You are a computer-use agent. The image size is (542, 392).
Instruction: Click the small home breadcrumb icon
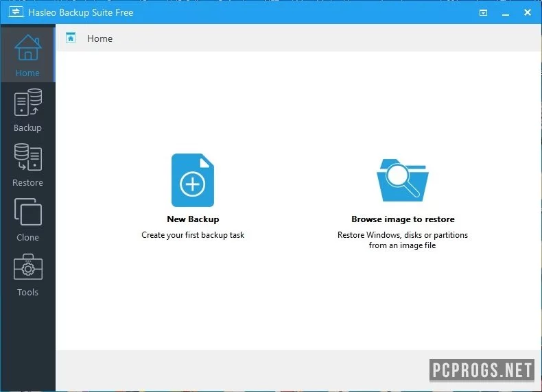(71, 38)
